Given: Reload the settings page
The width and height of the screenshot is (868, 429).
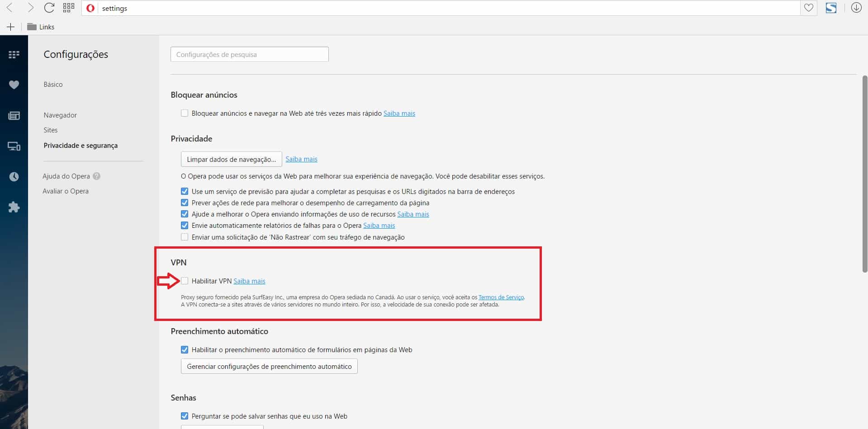Looking at the screenshot, I should 49,8.
